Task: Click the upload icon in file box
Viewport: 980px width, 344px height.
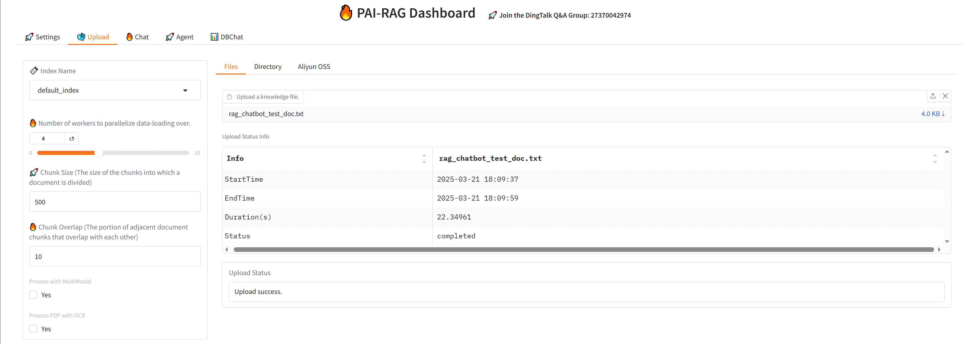Action: tap(933, 96)
